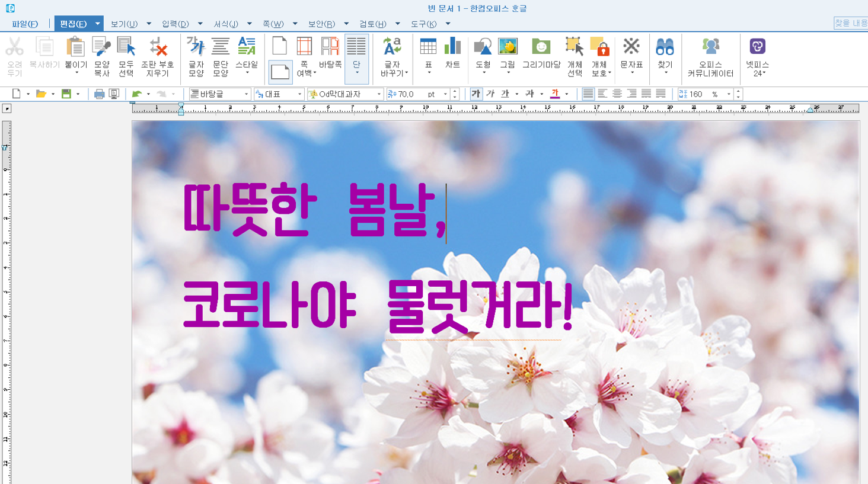Open the Od막대과자 font dropdown
Viewport: 868px width, 484px height.
click(346, 94)
